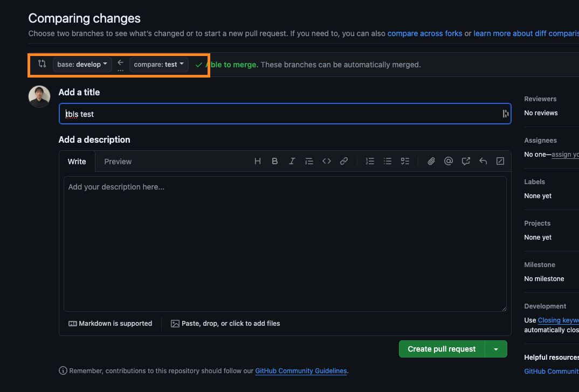Screen dimensions: 579x392
Task: Open the GitHub Community Guidelines link
Action: coord(301,370)
